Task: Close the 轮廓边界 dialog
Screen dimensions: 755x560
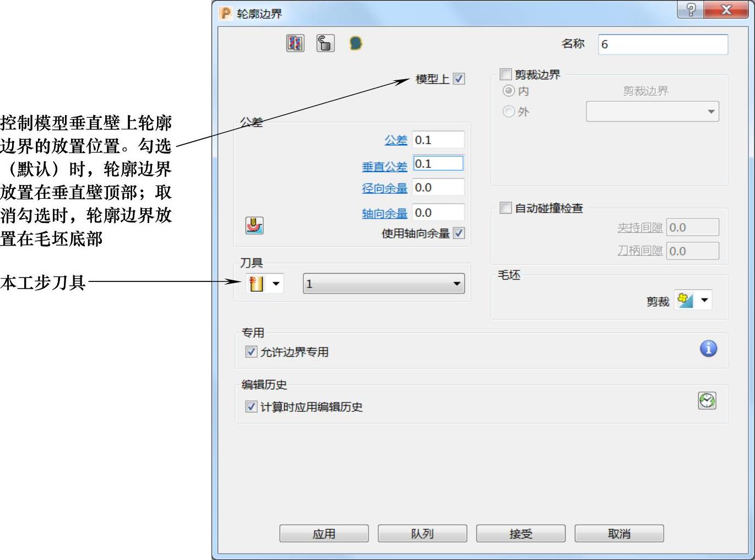Action: [x=726, y=9]
